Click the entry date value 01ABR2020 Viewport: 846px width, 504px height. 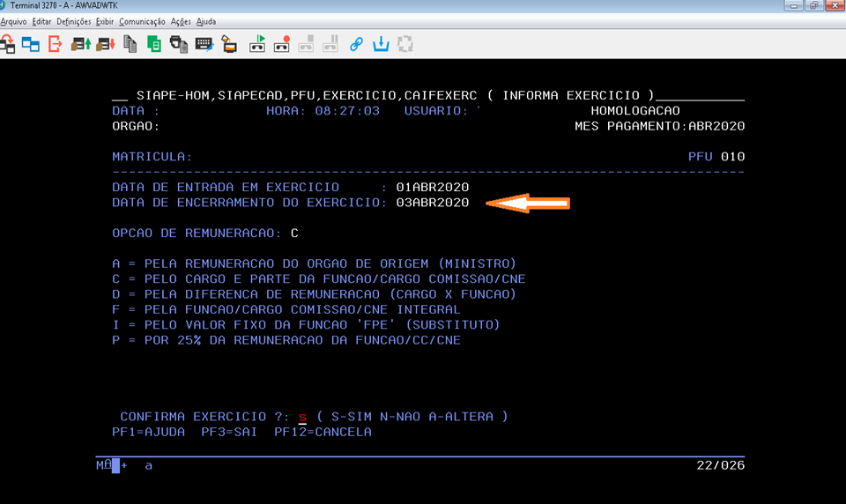[x=433, y=188]
